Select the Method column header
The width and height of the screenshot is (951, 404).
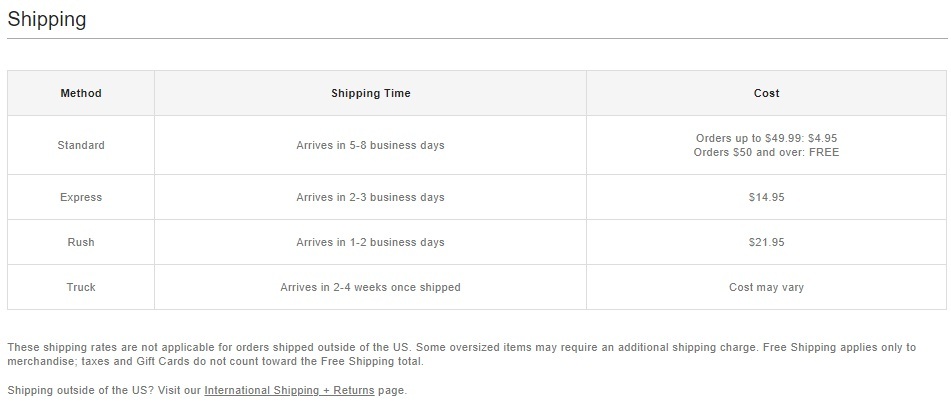point(81,93)
